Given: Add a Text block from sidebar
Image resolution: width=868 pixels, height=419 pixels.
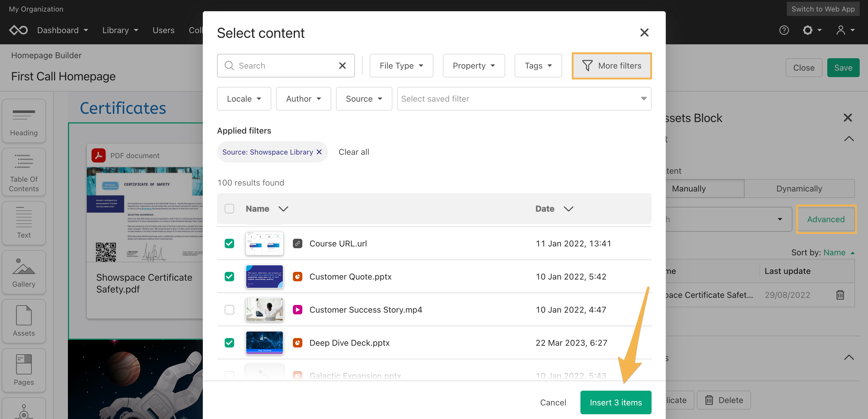Looking at the screenshot, I should 24,223.
